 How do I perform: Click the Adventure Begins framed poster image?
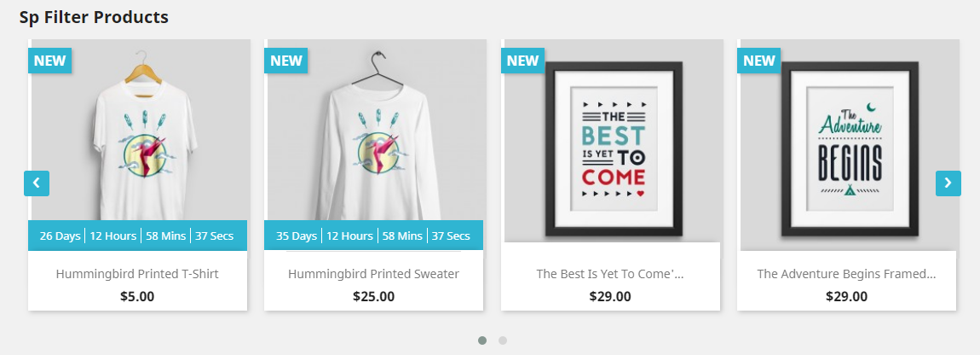[849, 145]
